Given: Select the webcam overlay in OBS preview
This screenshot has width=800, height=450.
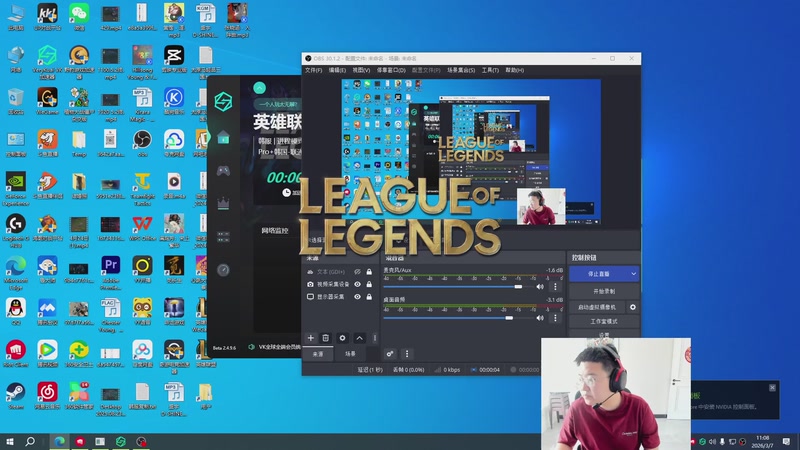Looking at the screenshot, I should [541, 207].
